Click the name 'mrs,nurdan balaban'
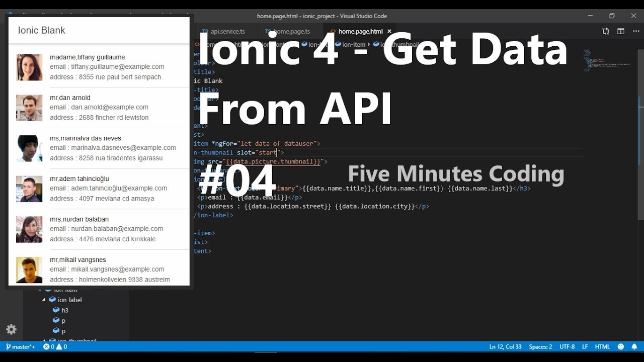This screenshot has width=644, height=362. pos(79,219)
